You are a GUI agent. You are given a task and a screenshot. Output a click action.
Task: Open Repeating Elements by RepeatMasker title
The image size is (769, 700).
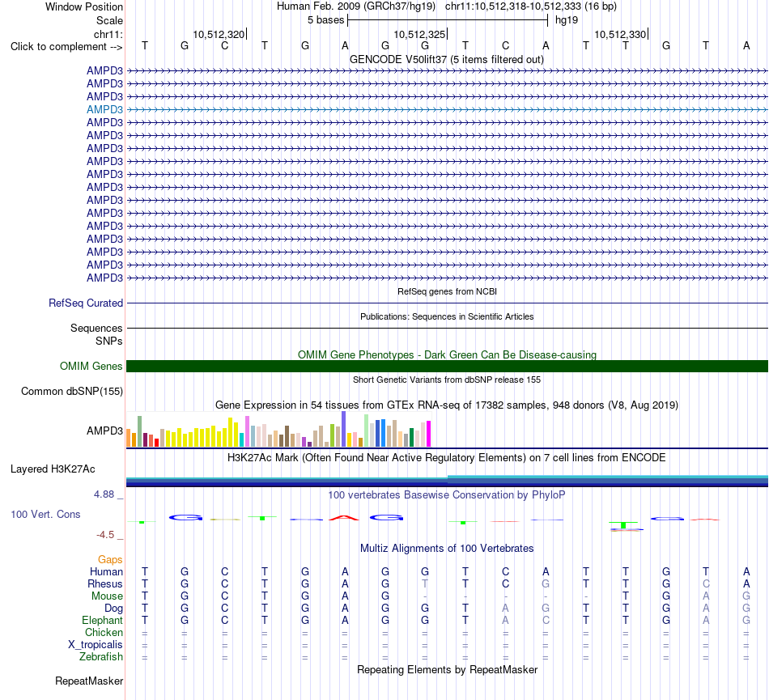point(447,670)
